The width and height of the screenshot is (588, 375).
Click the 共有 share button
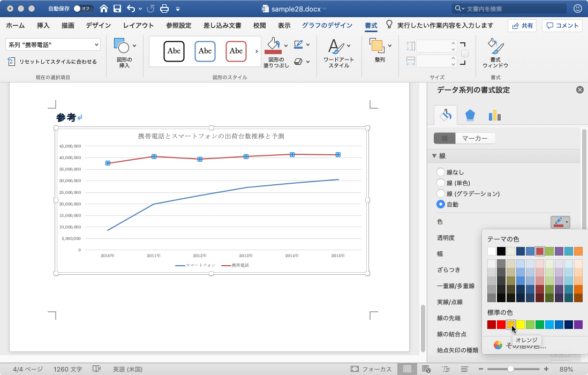click(522, 26)
